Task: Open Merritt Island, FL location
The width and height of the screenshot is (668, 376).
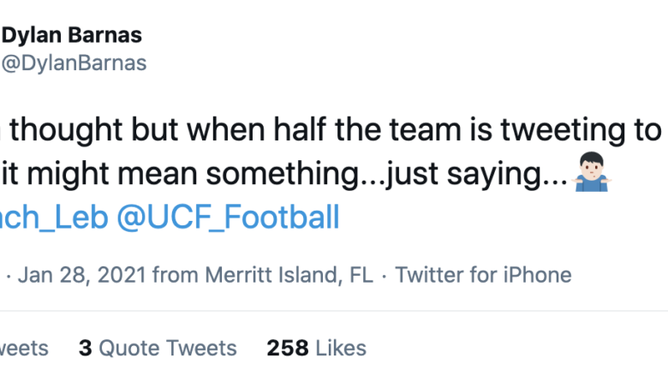Action: pos(289,275)
